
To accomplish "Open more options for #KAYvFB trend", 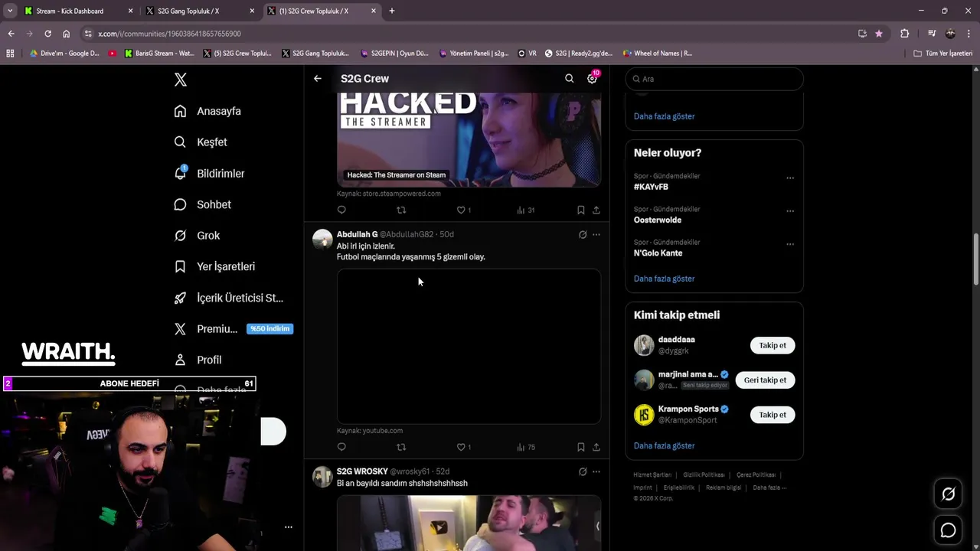I will [790, 178].
